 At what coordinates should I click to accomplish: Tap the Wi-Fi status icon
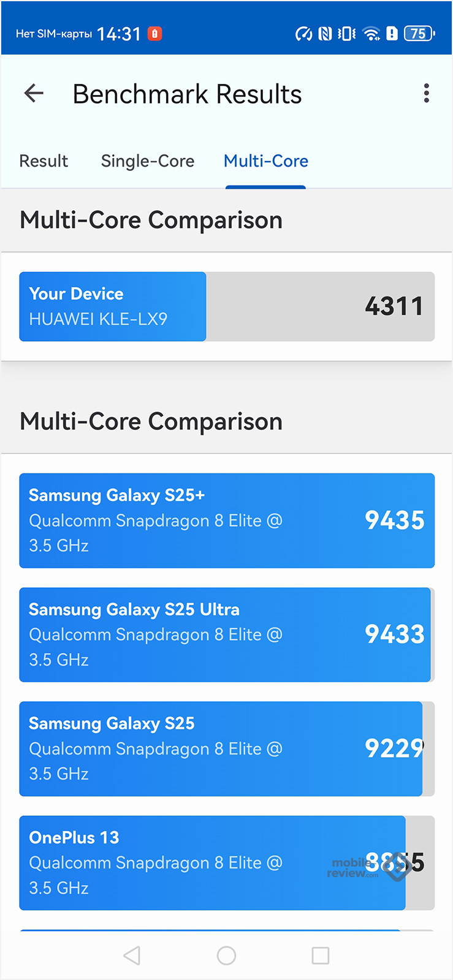pos(371,34)
